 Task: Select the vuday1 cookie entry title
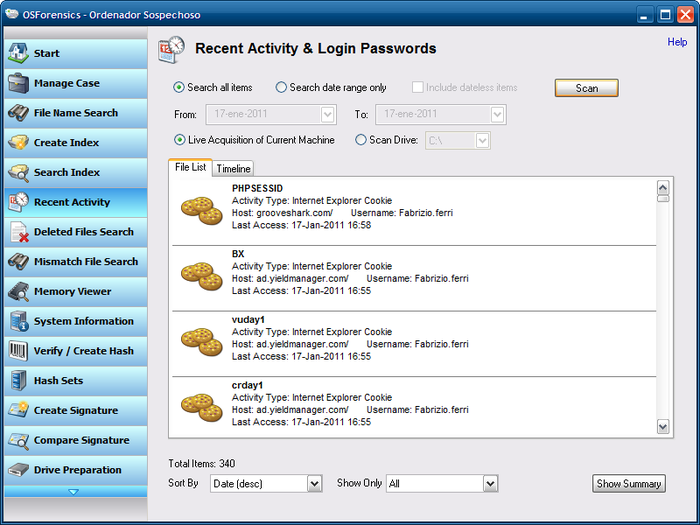pos(248,320)
